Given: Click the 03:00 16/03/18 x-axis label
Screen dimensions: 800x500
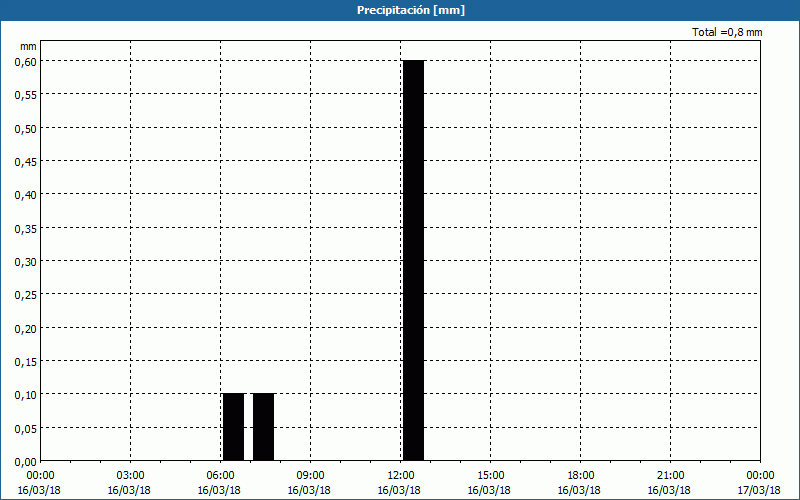Looking at the screenshot, I should tap(129, 483).
